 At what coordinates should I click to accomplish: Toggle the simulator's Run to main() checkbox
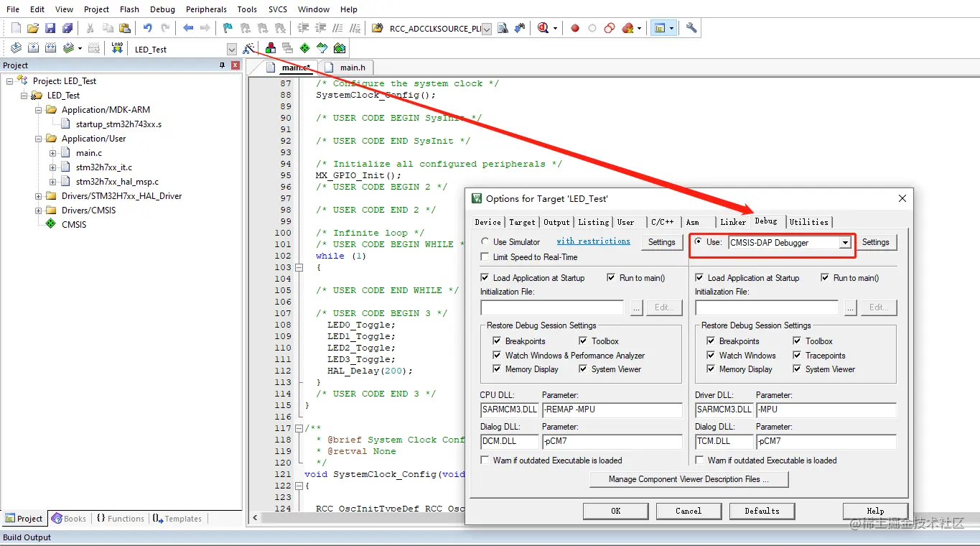click(611, 278)
